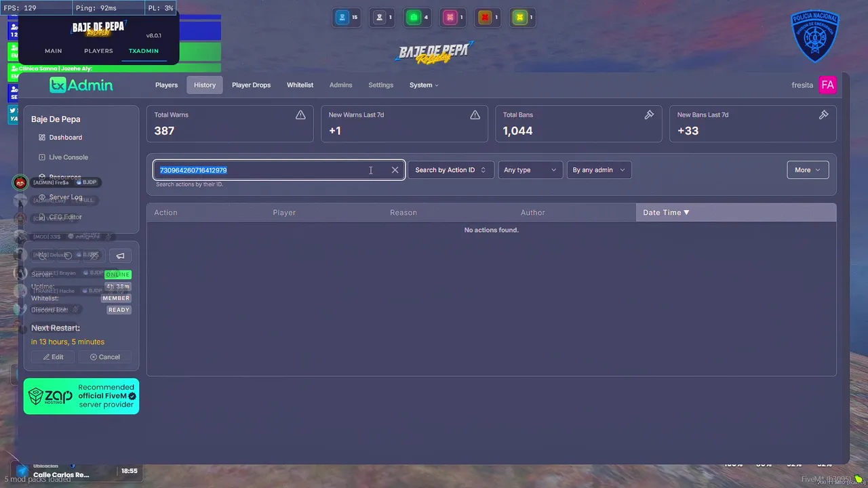The image size is (868, 488).
Task: Click 'in 13 hours, 5 minutes' restart text
Action: tap(68, 342)
